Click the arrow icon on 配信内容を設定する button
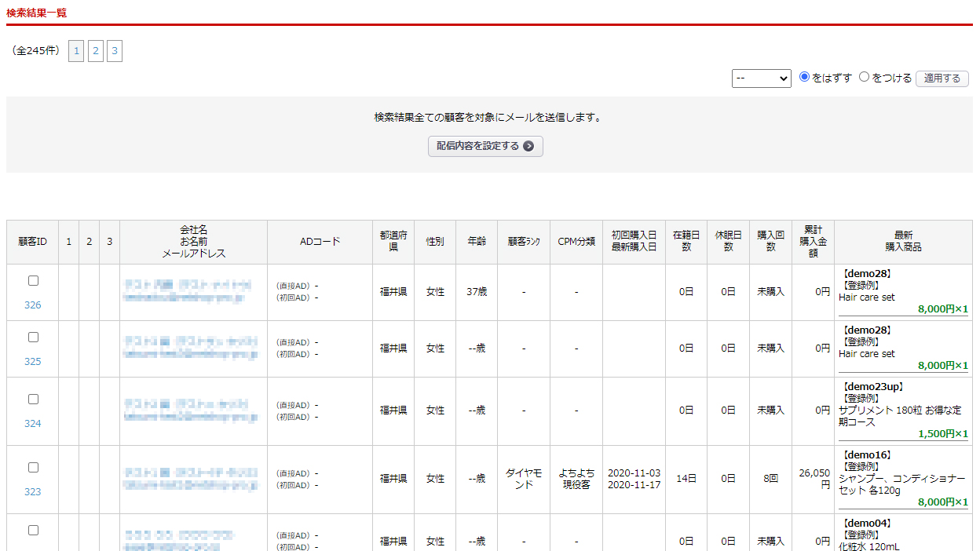The width and height of the screenshot is (980, 551). [528, 146]
